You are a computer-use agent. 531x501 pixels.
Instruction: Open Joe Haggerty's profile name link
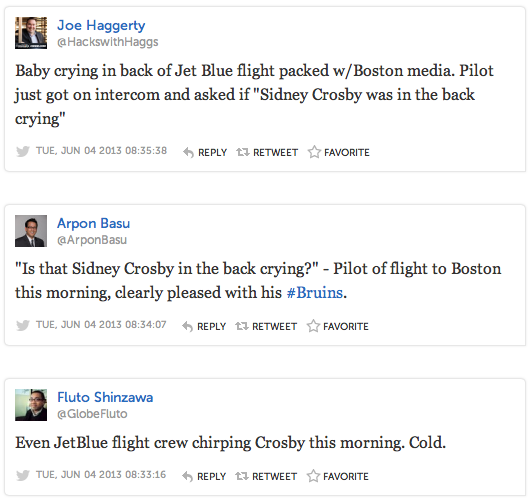(x=101, y=26)
